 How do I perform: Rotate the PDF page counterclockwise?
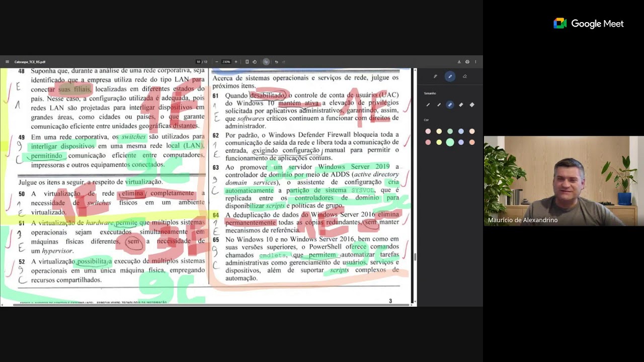click(x=255, y=62)
